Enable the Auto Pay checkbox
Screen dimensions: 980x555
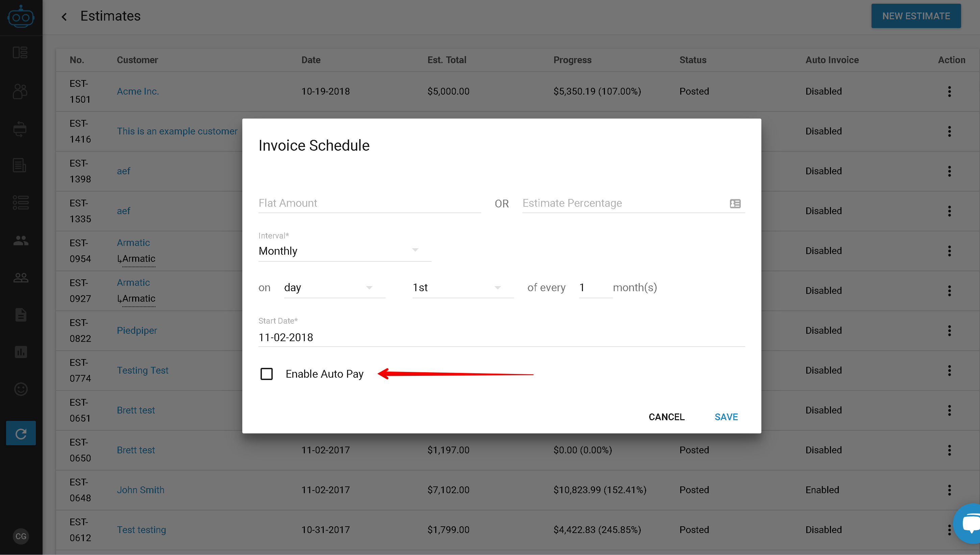click(x=267, y=374)
